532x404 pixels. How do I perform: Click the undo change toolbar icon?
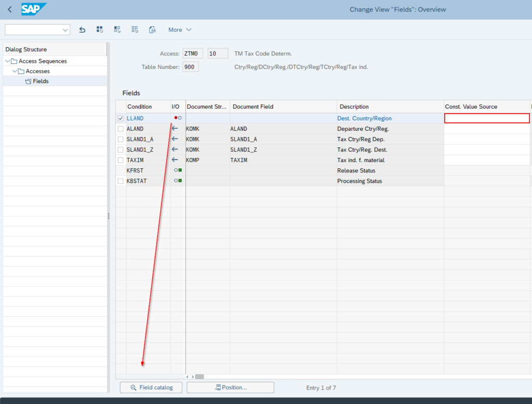(x=82, y=30)
